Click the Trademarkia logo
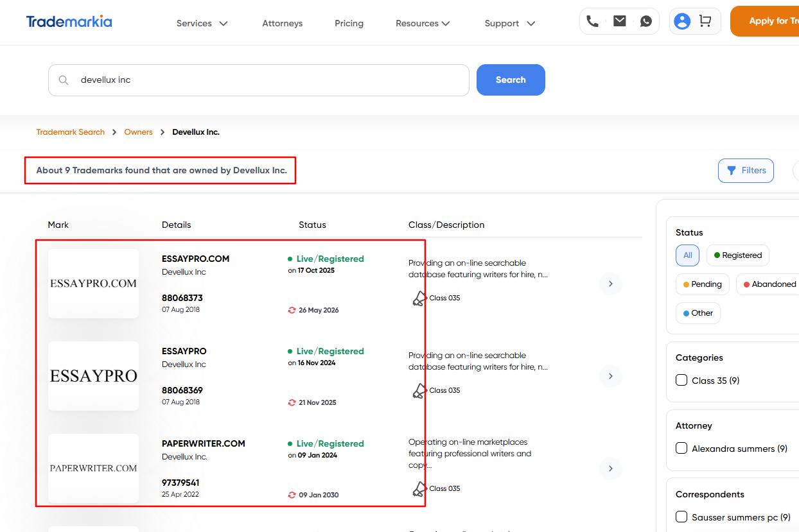Screen dimensions: 799x532 click(x=69, y=22)
